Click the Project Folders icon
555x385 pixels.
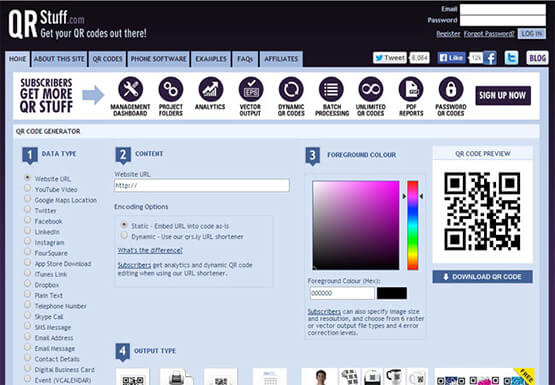click(x=171, y=89)
